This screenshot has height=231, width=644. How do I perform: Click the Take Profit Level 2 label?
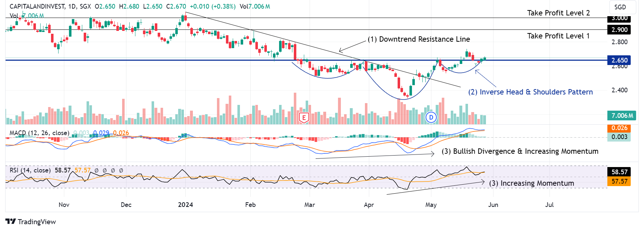tap(558, 13)
